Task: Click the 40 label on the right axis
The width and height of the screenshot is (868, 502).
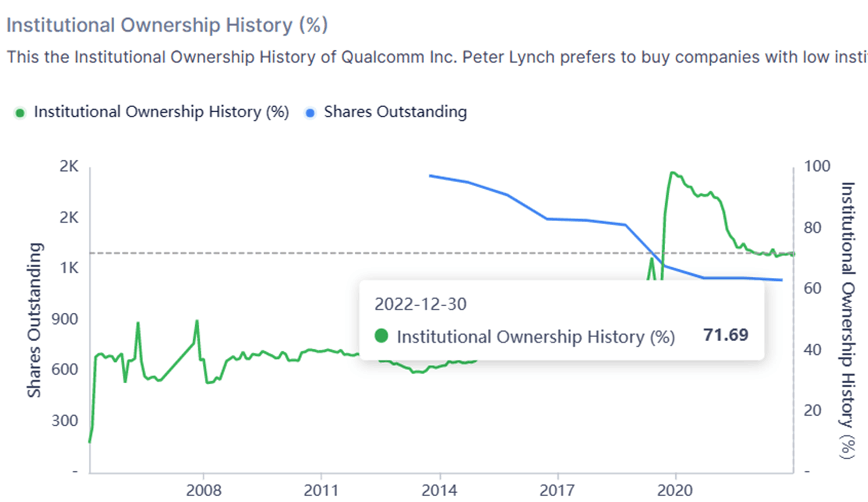Action: 812,349
